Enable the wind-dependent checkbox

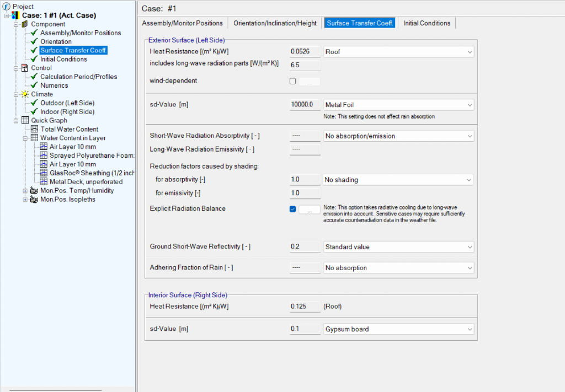click(293, 82)
